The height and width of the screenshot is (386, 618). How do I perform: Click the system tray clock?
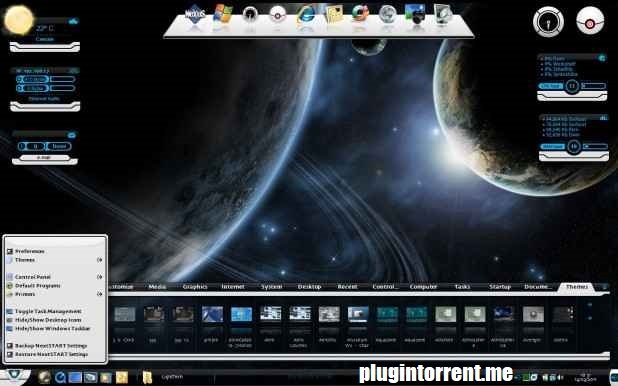pos(585,377)
